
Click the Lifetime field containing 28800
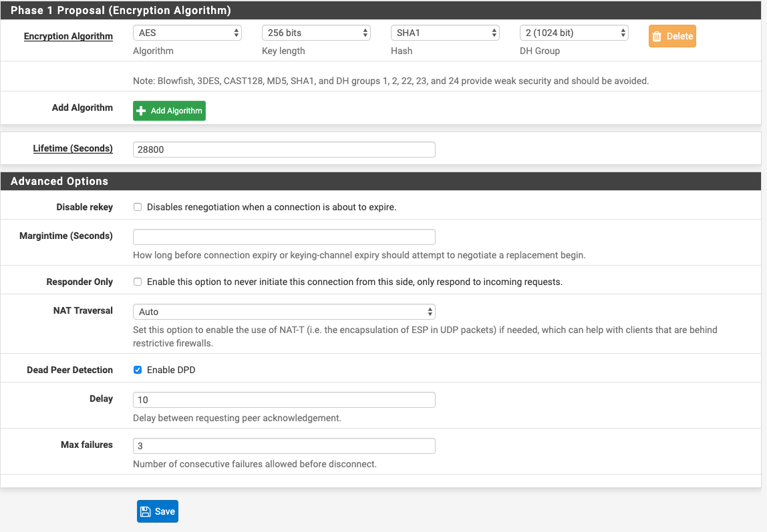coord(284,150)
